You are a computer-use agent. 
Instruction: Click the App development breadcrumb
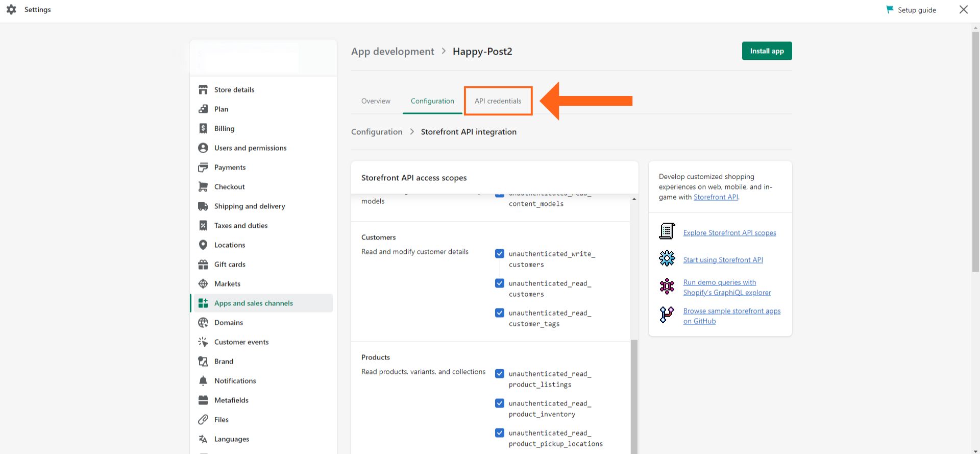[x=393, y=52]
